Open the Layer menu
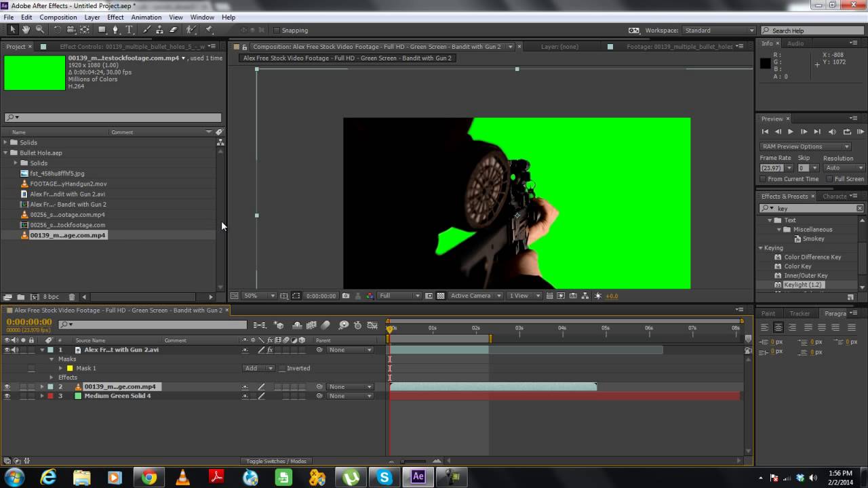 point(92,17)
